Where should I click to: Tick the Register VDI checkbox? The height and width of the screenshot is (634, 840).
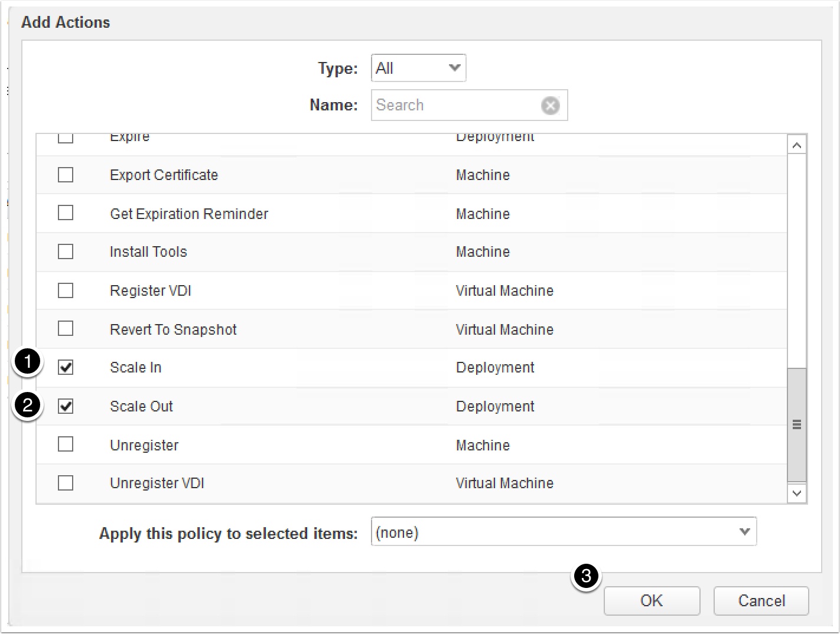[66, 291]
